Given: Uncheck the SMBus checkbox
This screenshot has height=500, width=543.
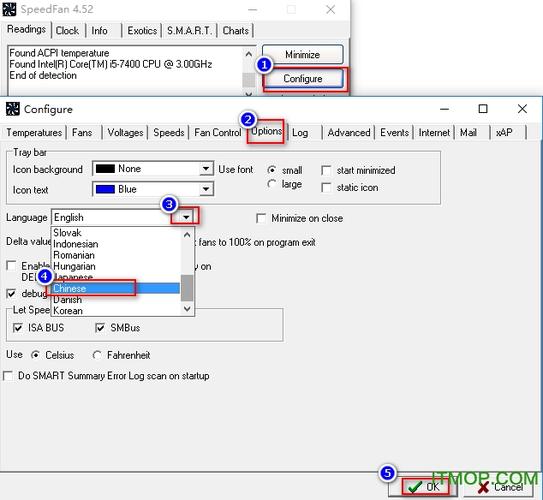Looking at the screenshot, I should click(x=100, y=328).
